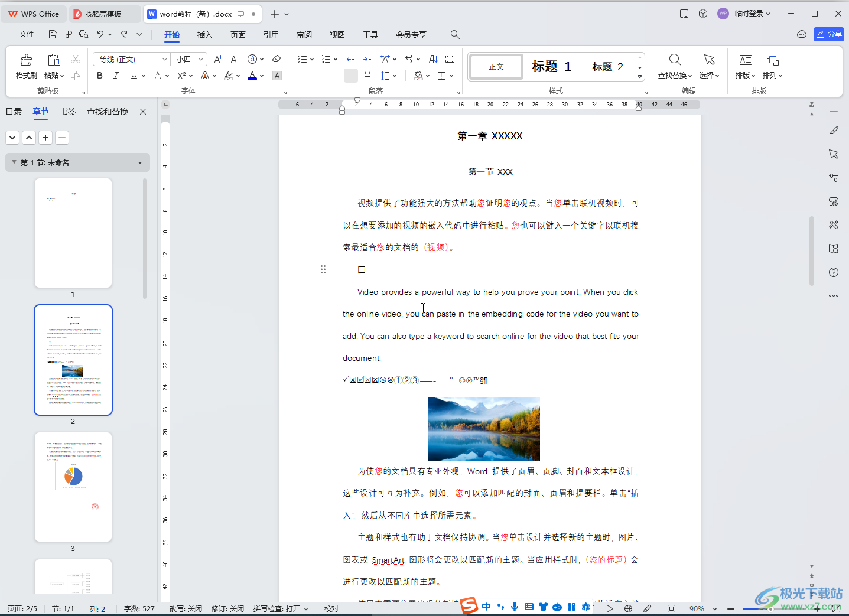Expand the bullet list dropdown
The image size is (849, 616).
tap(312, 59)
